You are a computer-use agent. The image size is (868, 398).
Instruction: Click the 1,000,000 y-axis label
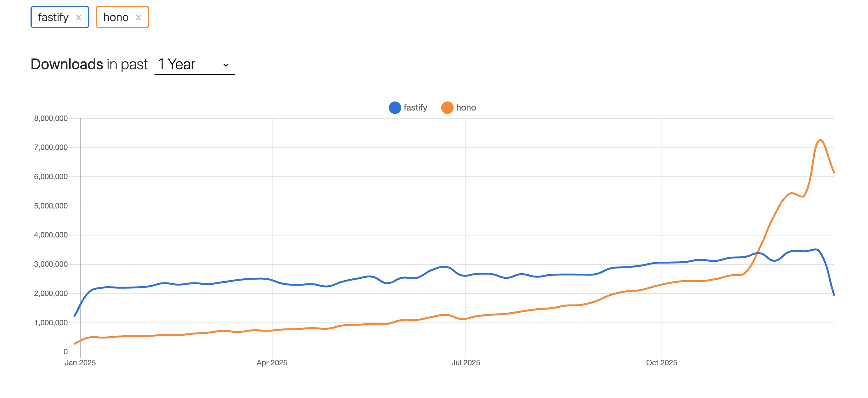coord(51,323)
